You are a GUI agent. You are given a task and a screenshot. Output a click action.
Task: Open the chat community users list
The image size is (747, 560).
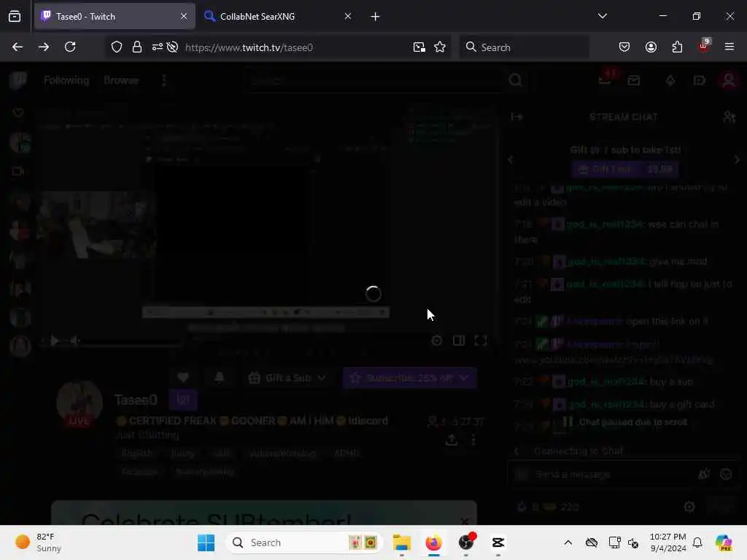729,117
